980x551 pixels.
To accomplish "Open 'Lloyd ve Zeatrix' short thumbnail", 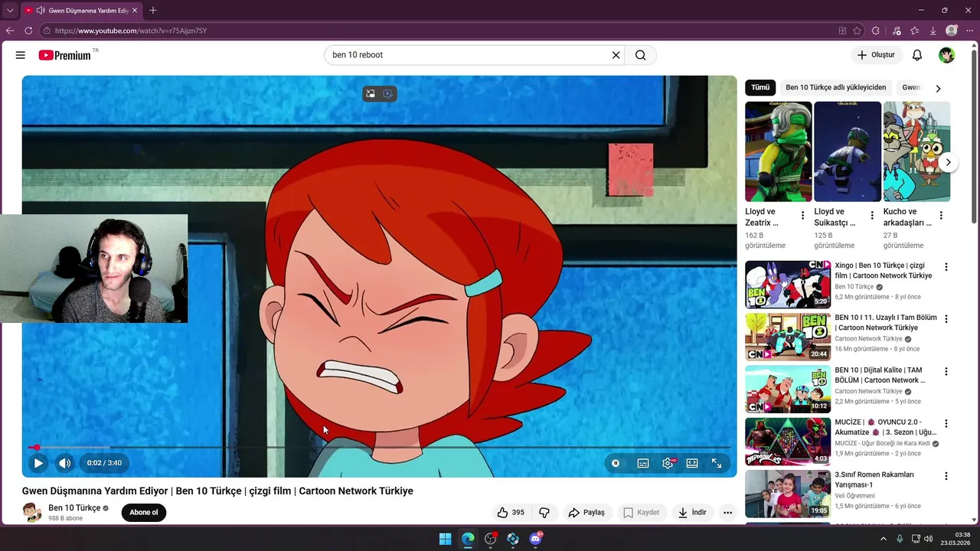I will click(779, 152).
